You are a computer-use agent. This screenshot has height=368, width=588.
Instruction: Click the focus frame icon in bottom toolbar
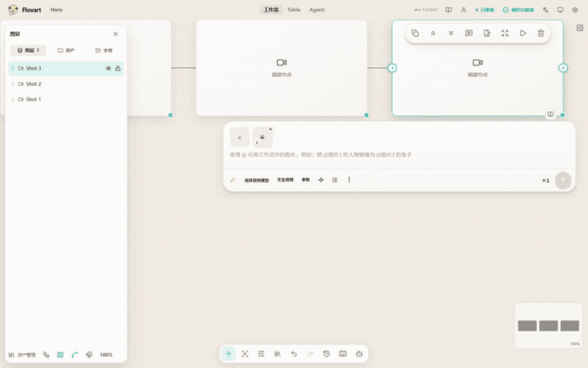tap(245, 354)
